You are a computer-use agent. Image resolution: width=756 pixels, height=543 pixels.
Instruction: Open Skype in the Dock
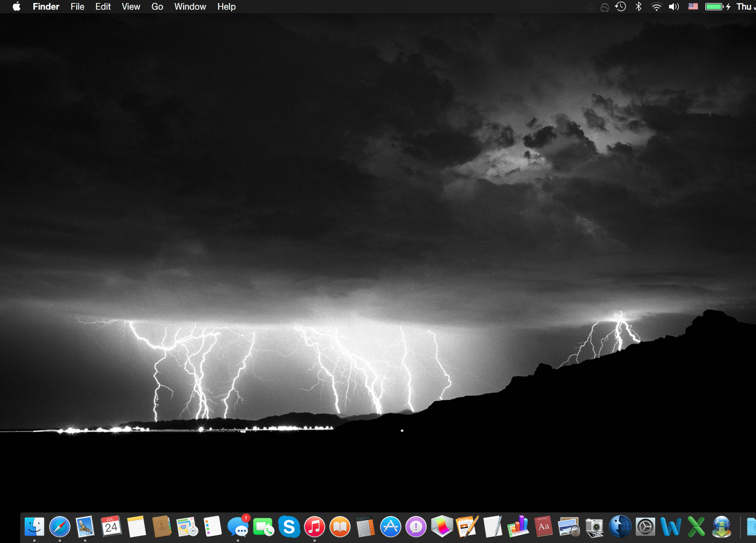coord(289,527)
